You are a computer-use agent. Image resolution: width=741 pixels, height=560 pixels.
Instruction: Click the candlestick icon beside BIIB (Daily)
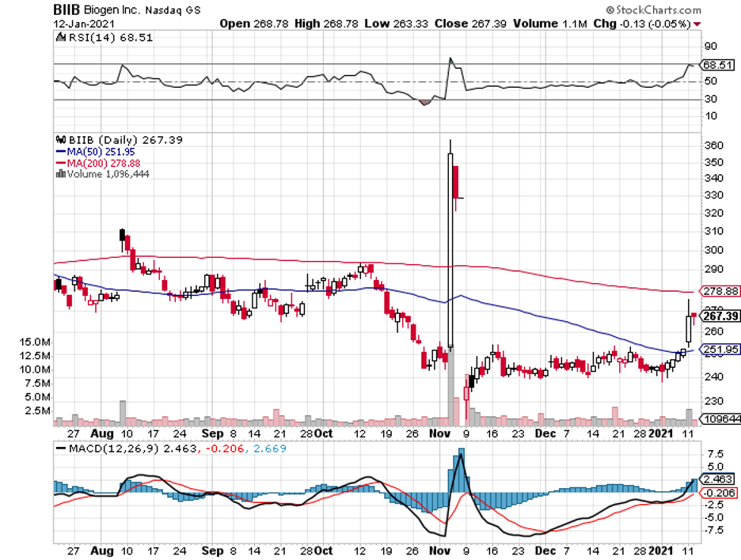61,140
